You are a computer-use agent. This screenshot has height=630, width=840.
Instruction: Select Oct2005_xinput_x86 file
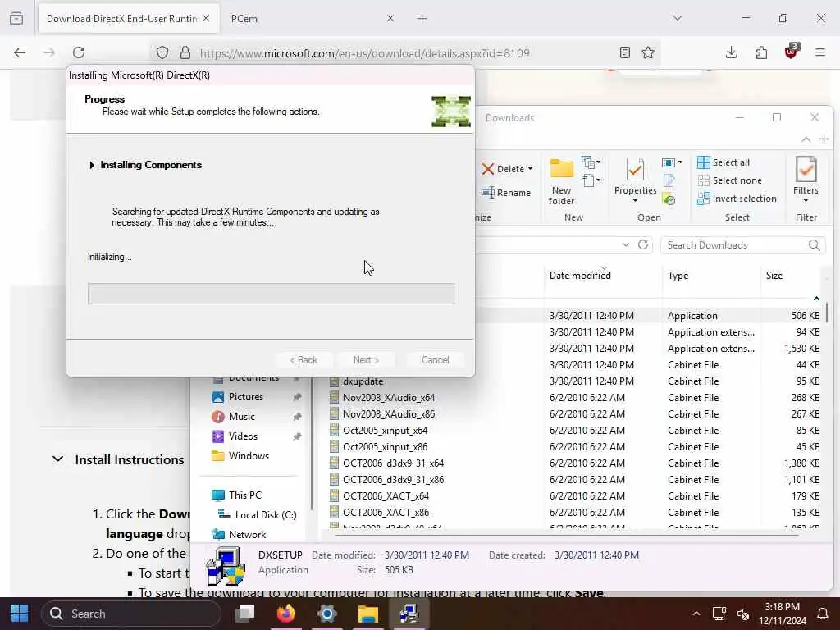point(385,447)
